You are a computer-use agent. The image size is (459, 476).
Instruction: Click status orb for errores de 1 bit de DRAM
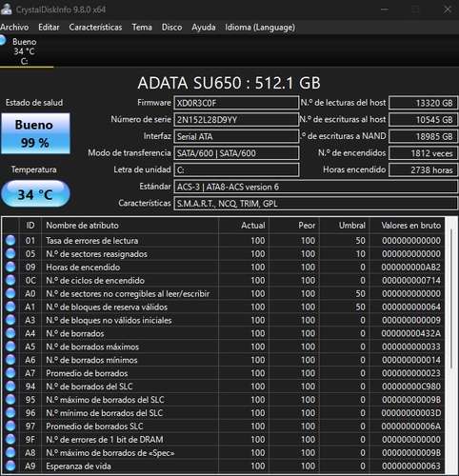coord(10,440)
